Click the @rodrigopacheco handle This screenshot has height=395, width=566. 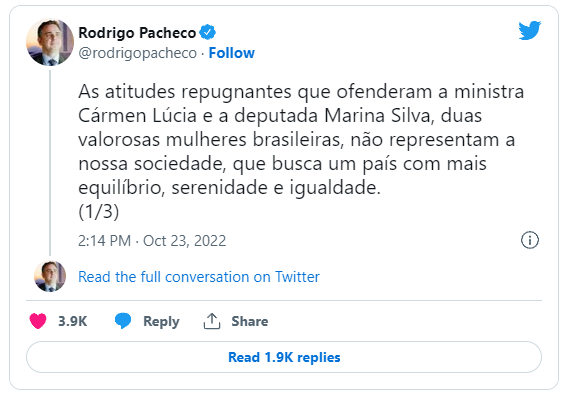click(138, 53)
